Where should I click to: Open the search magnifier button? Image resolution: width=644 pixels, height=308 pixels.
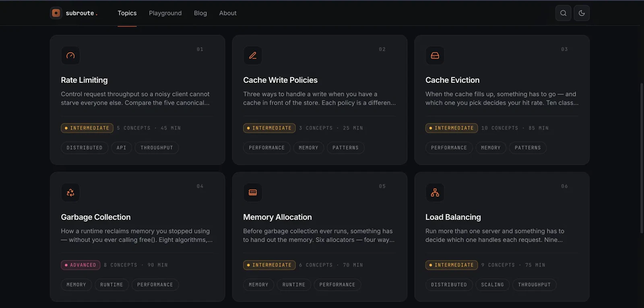pos(563,13)
